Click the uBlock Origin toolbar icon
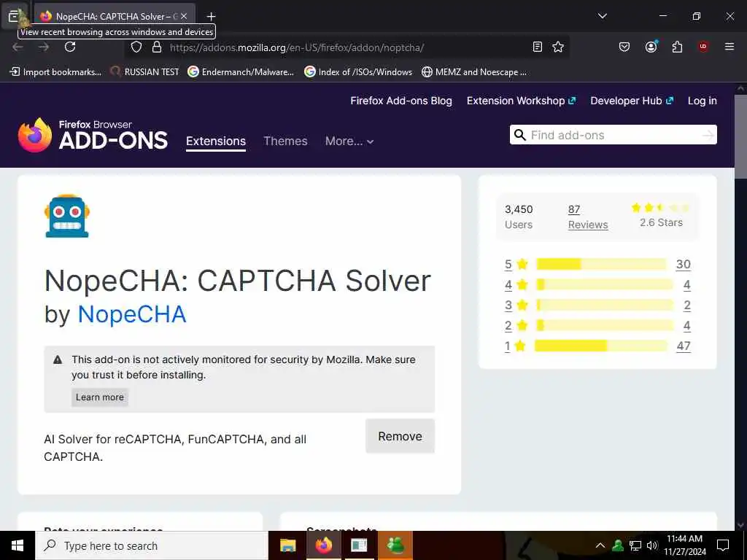The width and height of the screenshot is (747, 560). pos(703,47)
